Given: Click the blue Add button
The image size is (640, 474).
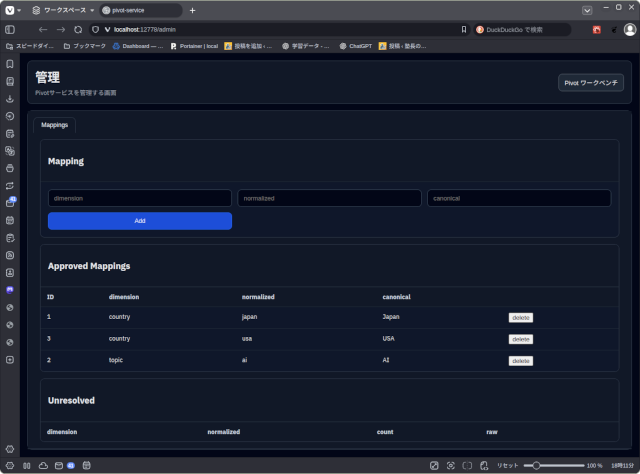Looking at the screenshot, I should 140,220.
